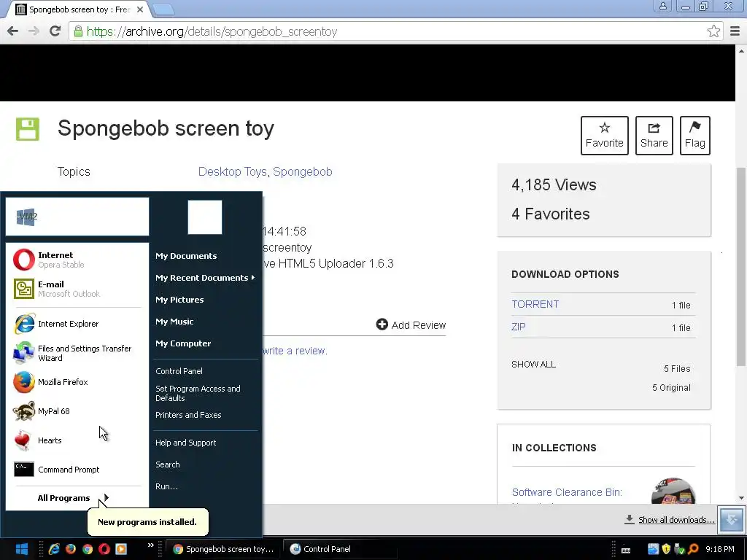The image size is (747, 560).
Task: Click the on-screen keyboard tray icon
Action: [626, 550]
